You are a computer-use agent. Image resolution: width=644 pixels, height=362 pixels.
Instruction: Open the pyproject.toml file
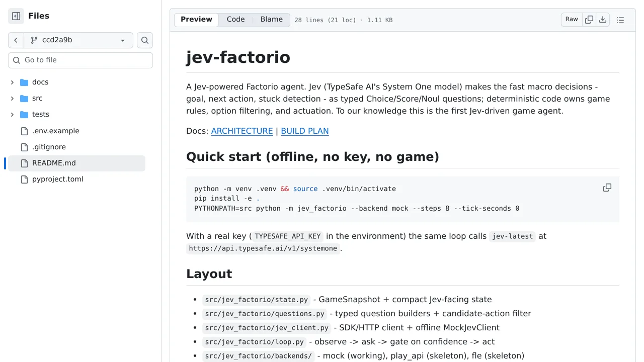(58, 179)
